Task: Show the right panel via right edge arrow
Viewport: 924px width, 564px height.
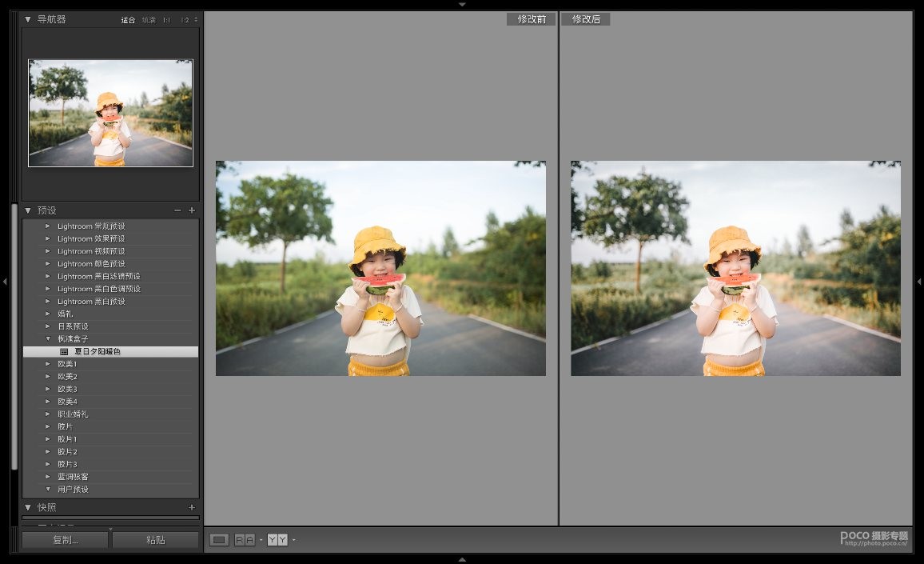Action: [918, 282]
